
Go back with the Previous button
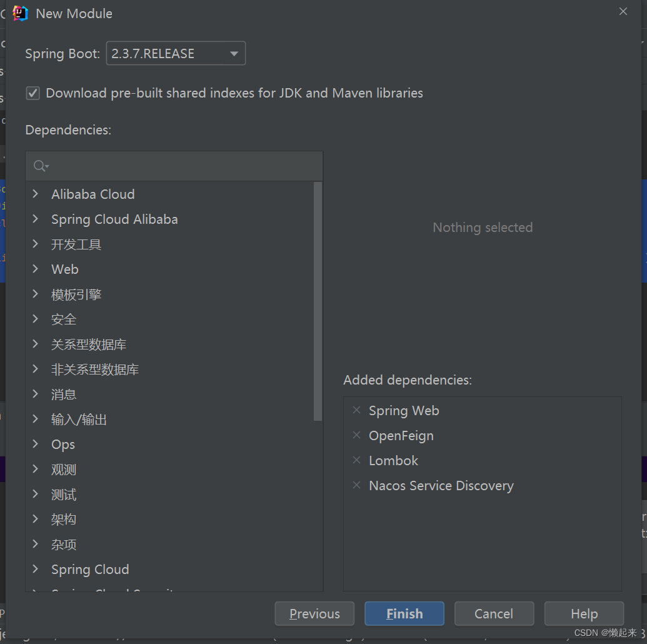pyautogui.click(x=314, y=613)
